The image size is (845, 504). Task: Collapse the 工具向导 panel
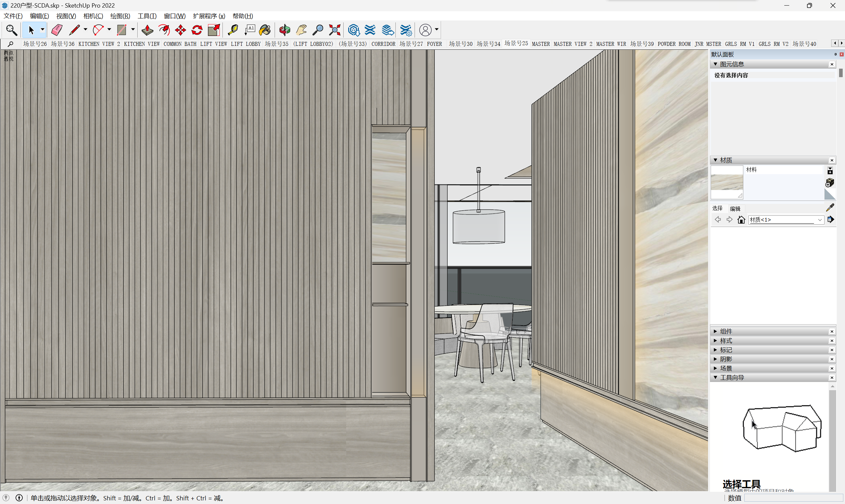tap(715, 377)
